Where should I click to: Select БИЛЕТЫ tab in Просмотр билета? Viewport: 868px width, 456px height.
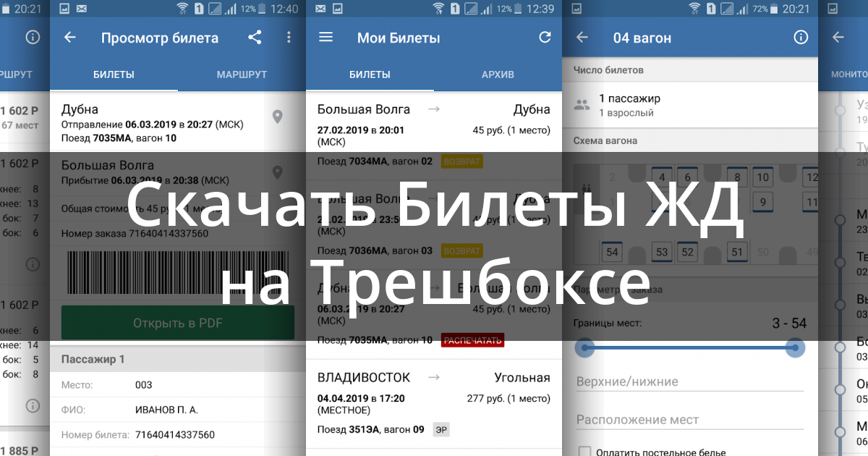(x=114, y=75)
